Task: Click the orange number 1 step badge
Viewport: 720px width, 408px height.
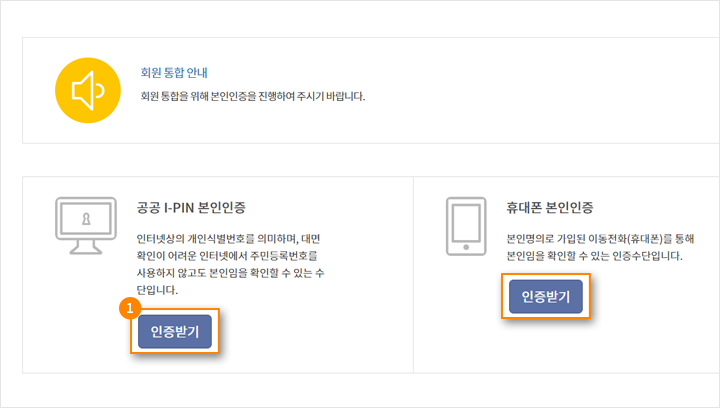Action: (129, 308)
